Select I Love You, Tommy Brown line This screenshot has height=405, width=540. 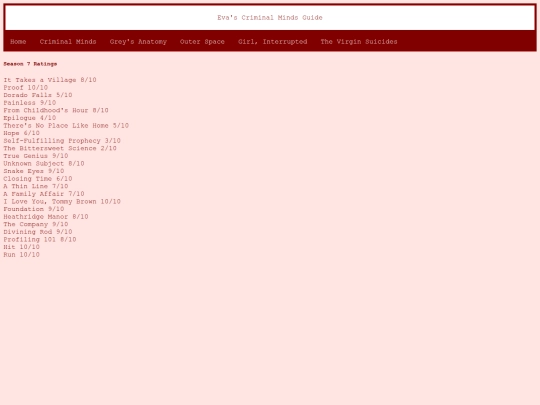(x=62, y=201)
